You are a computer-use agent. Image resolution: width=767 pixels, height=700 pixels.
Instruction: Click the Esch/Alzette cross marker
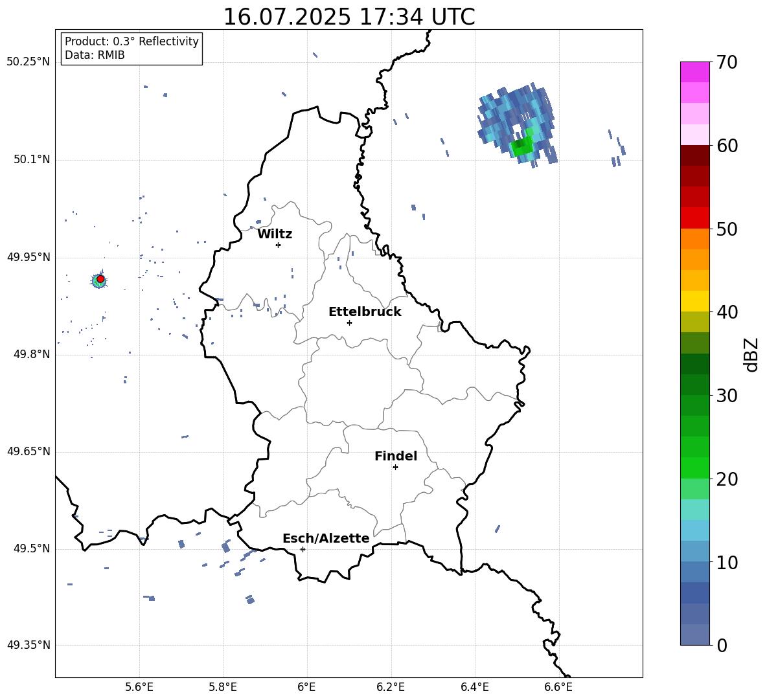(x=303, y=549)
